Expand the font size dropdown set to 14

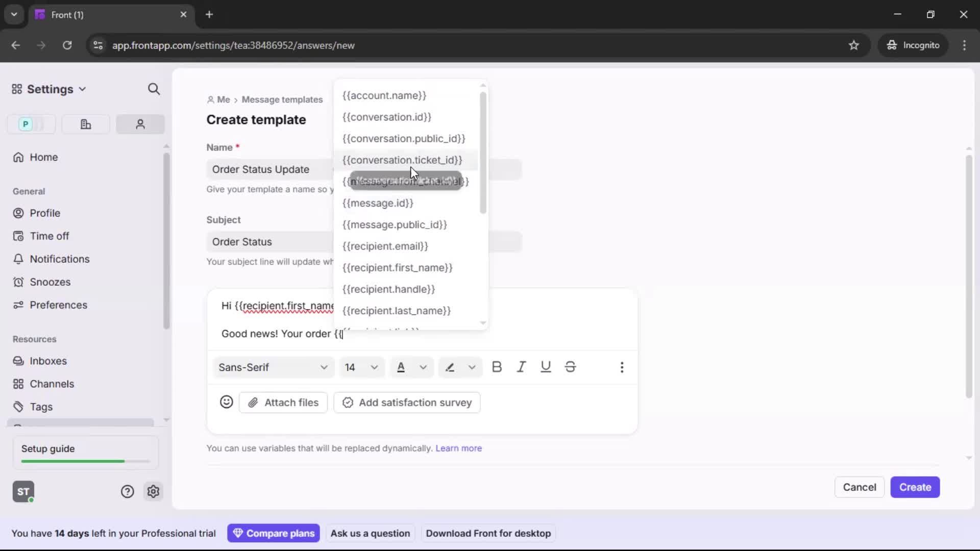coord(362,367)
